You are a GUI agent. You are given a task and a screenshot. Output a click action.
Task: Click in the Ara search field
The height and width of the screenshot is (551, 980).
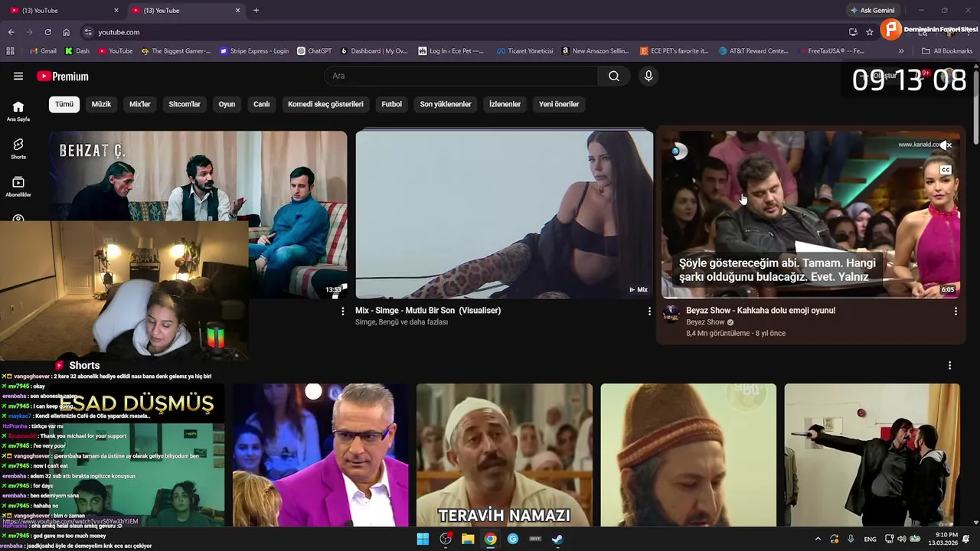(x=461, y=76)
